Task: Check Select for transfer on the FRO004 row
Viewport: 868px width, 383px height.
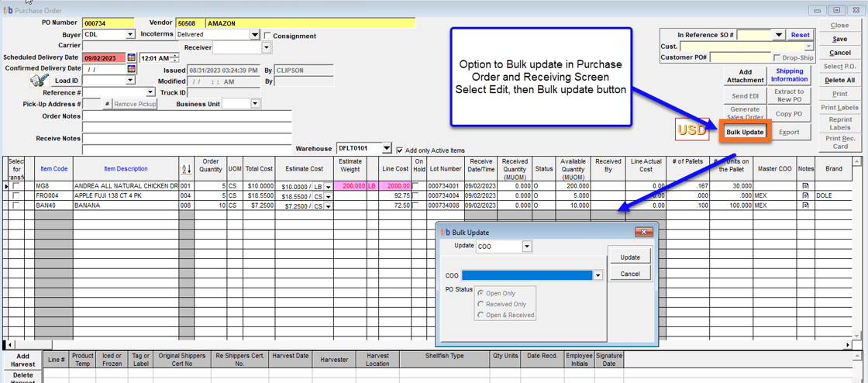Action: click(x=15, y=196)
